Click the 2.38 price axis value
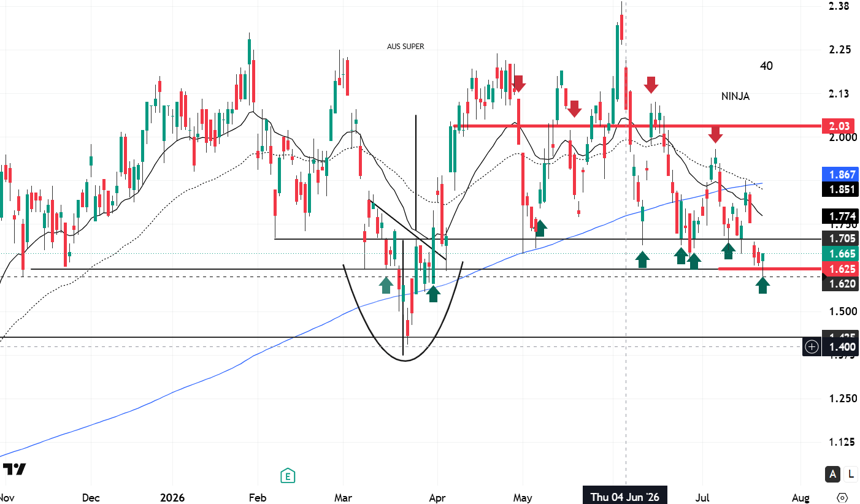Image resolution: width=860 pixels, height=504 pixels. tap(839, 6)
